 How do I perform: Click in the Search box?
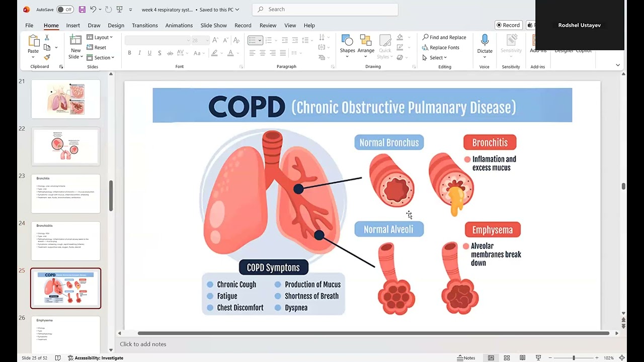coord(325,10)
